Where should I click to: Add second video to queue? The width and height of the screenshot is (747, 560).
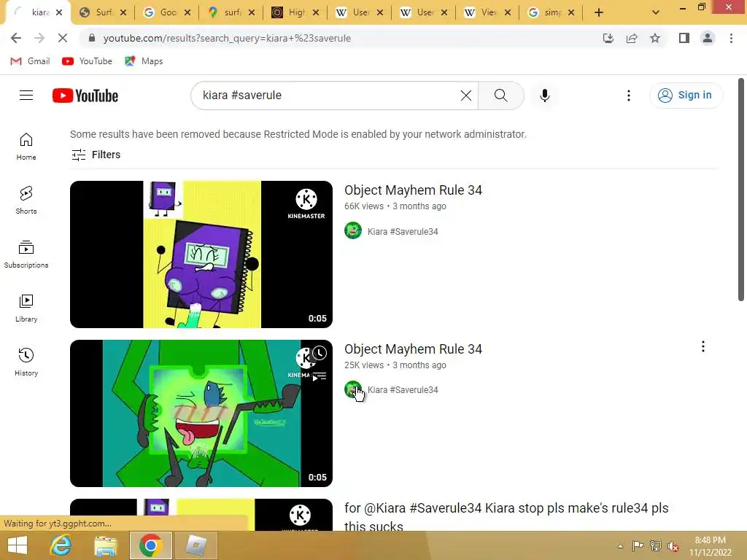320,377
